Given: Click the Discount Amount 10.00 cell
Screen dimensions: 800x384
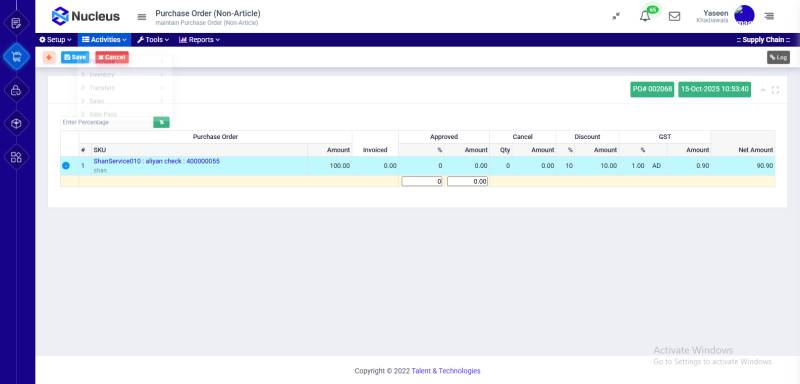Looking at the screenshot, I should click(x=597, y=166).
